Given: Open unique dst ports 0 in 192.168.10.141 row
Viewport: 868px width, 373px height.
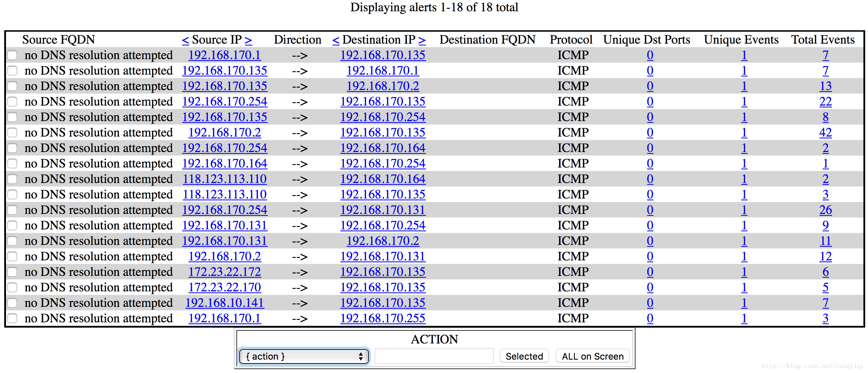Looking at the screenshot, I should (x=650, y=303).
